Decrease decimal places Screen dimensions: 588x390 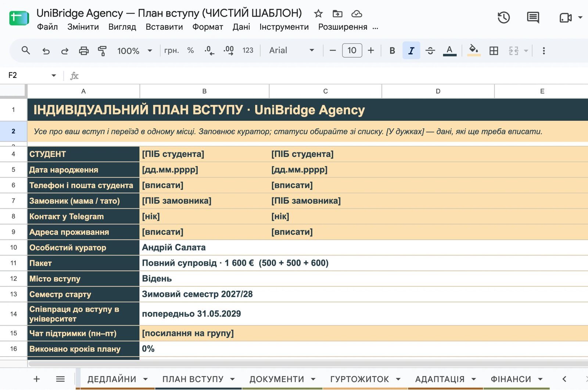pyautogui.click(x=209, y=51)
